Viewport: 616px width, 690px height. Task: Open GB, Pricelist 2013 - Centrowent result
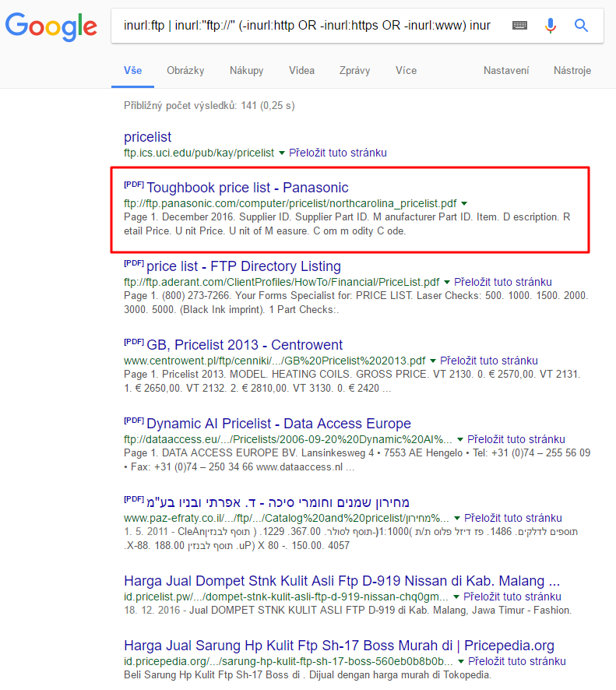pyautogui.click(x=245, y=345)
